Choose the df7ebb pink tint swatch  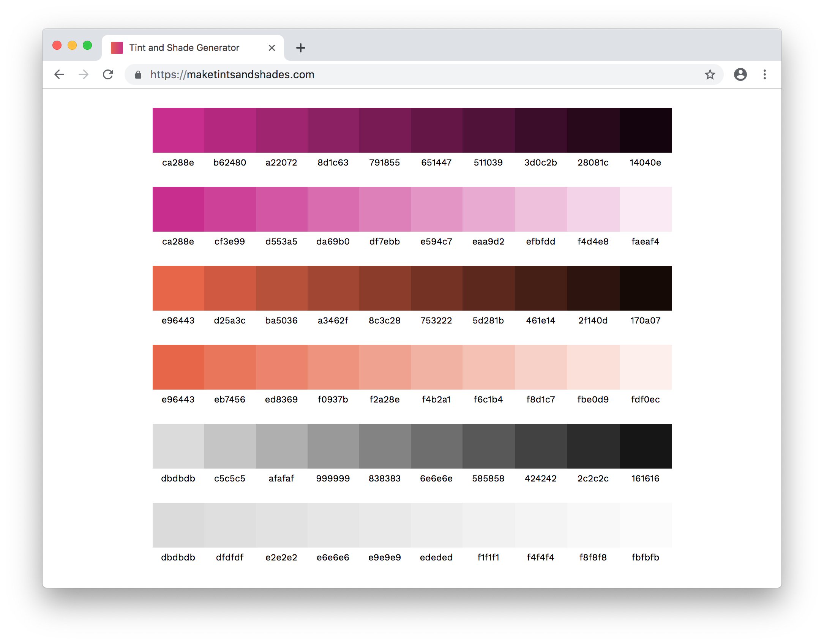point(385,209)
